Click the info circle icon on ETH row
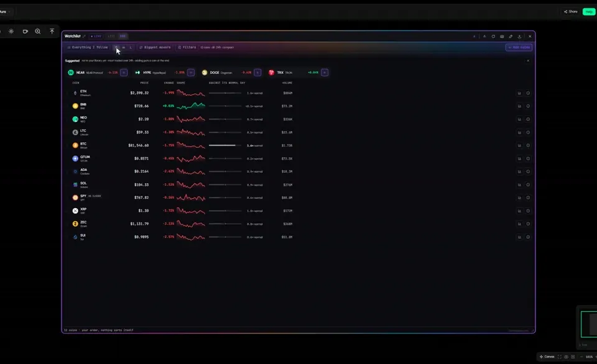Screen dimensions: 597x364 point(528,93)
